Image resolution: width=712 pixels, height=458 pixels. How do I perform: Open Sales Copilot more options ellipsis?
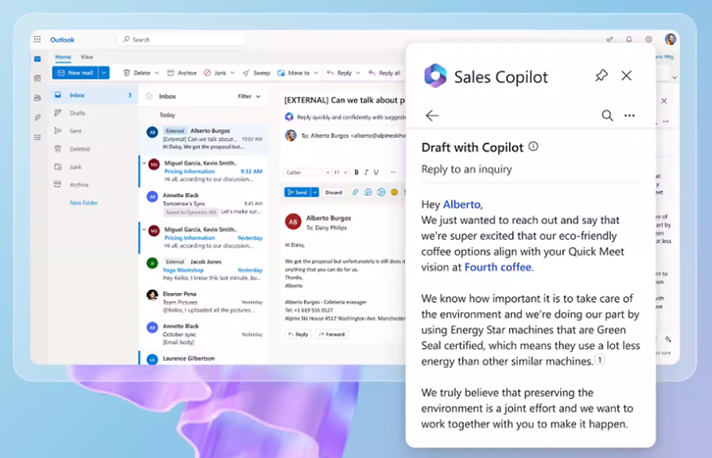point(629,116)
